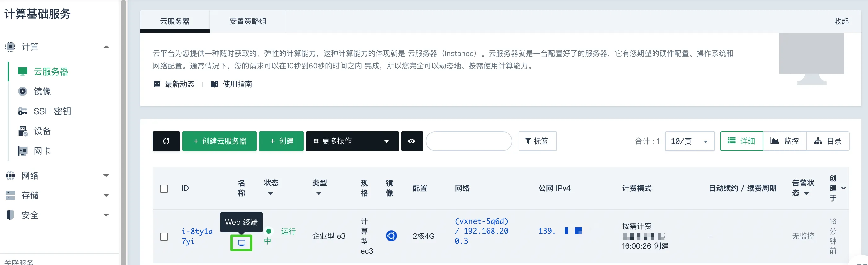
Task: Open the Web terminal icon for the instance
Action: [241, 243]
